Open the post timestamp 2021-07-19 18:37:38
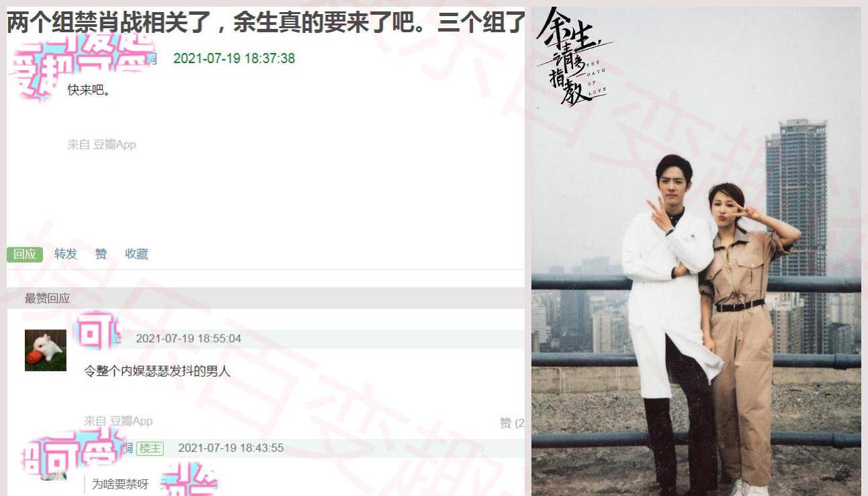 (x=234, y=58)
